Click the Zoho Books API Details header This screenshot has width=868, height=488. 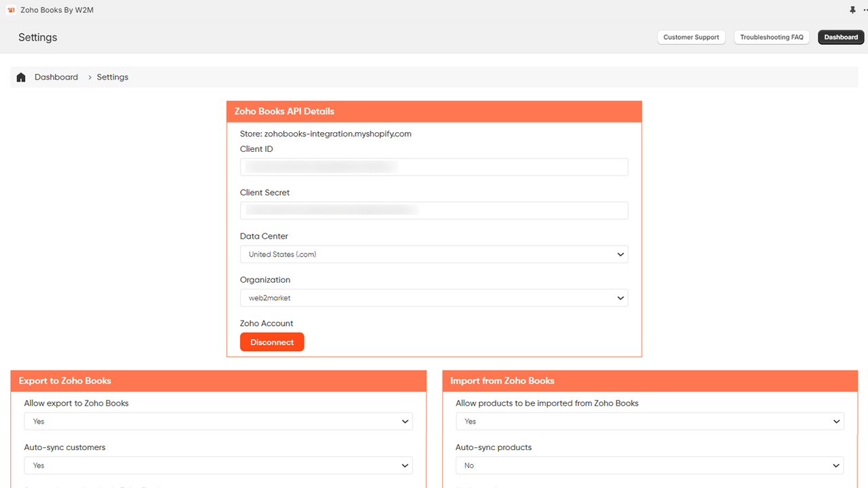tap(434, 112)
